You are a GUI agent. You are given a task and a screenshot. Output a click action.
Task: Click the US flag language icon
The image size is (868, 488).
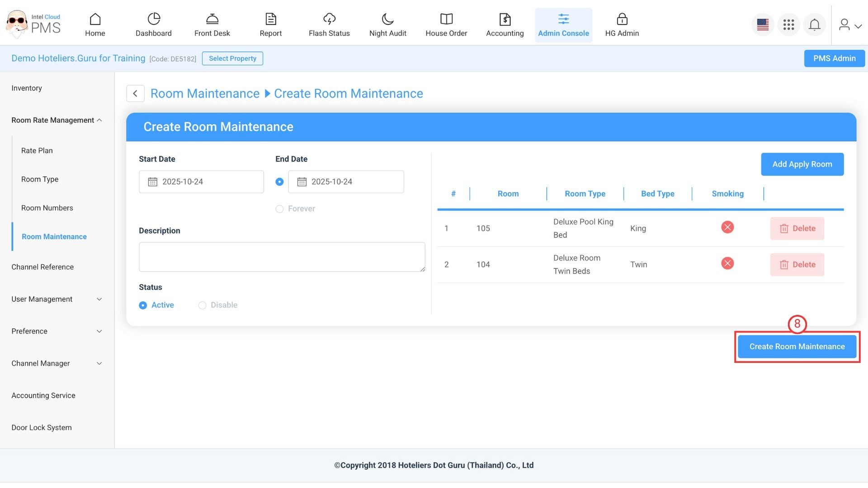click(763, 25)
